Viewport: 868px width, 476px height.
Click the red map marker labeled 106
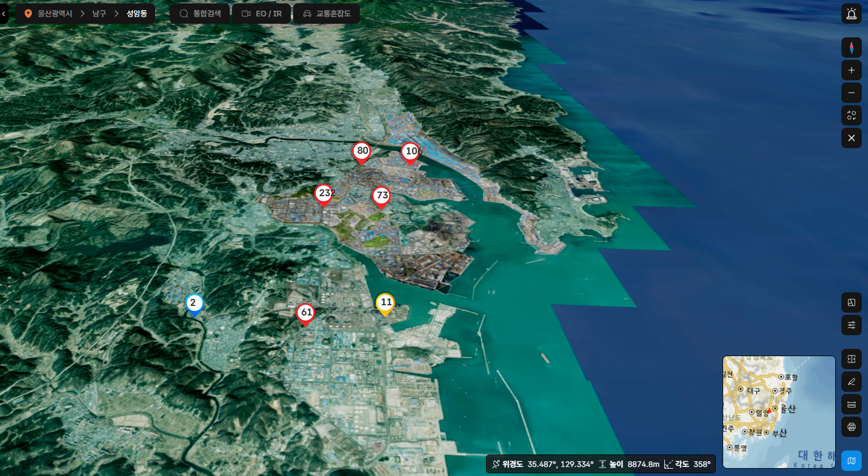click(410, 153)
